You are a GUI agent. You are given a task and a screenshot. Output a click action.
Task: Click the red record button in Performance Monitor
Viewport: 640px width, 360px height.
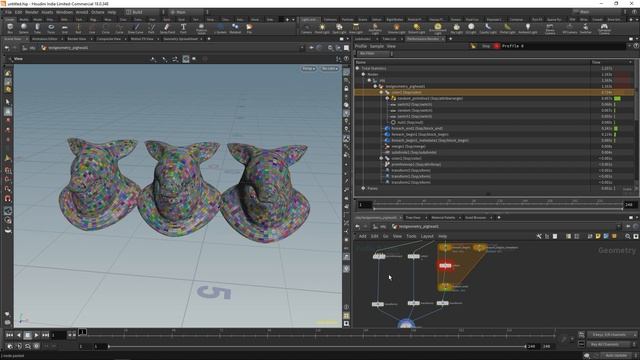[496, 46]
